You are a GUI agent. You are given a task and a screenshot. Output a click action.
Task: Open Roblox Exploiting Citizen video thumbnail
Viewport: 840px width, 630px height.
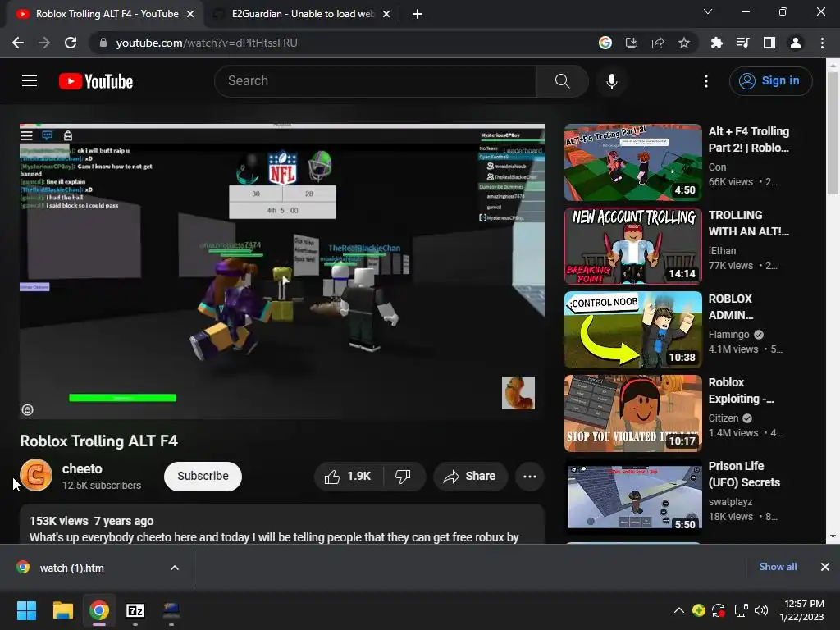(x=632, y=413)
